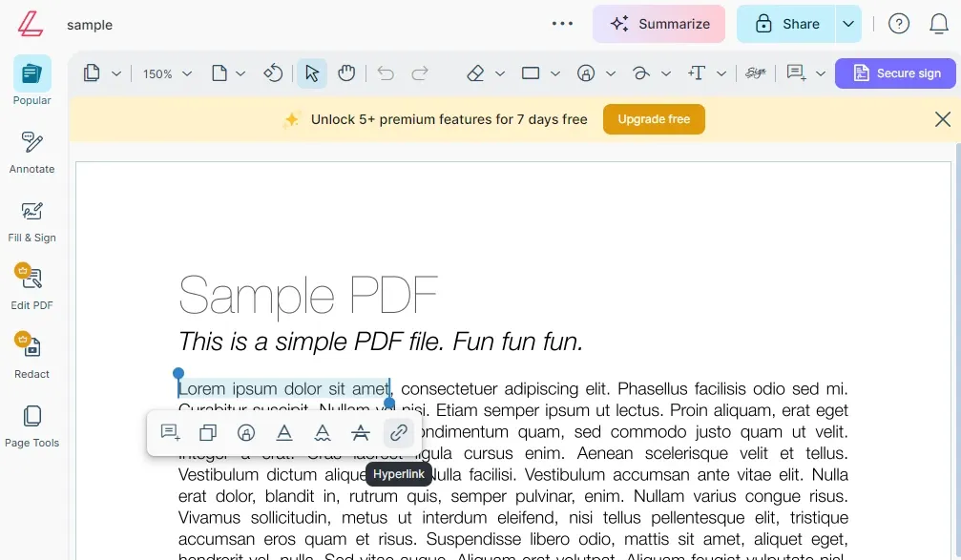Open the Page Tools panel
961x560 pixels.
tap(31, 426)
